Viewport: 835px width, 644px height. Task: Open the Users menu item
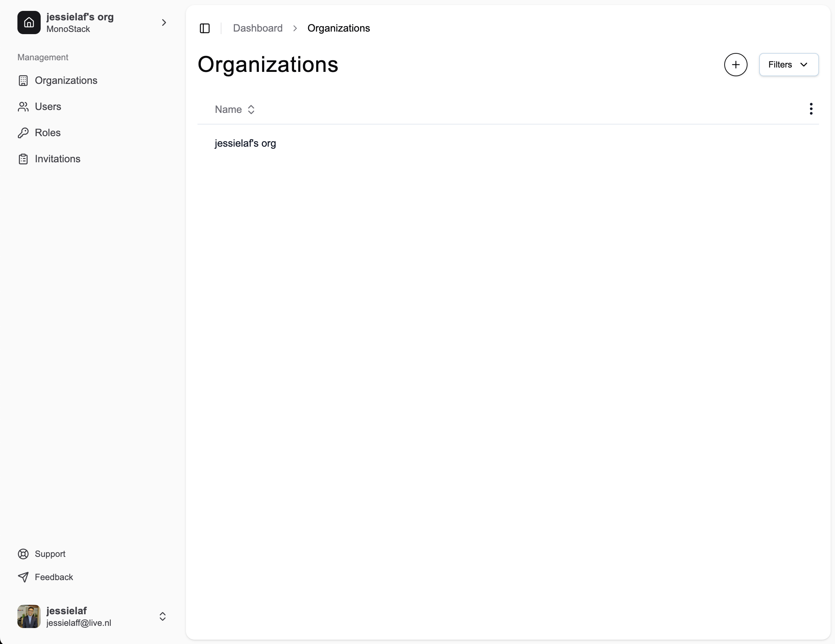[48, 107]
